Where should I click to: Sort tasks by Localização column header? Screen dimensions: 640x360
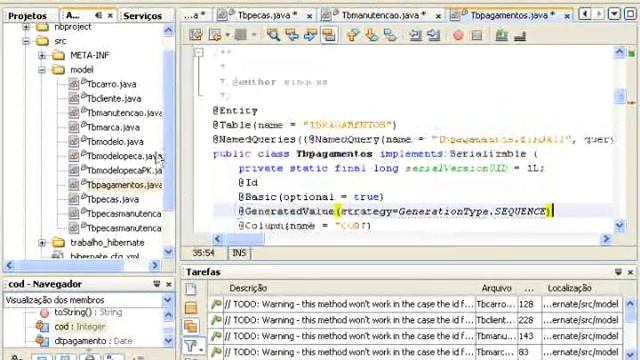coord(570,288)
